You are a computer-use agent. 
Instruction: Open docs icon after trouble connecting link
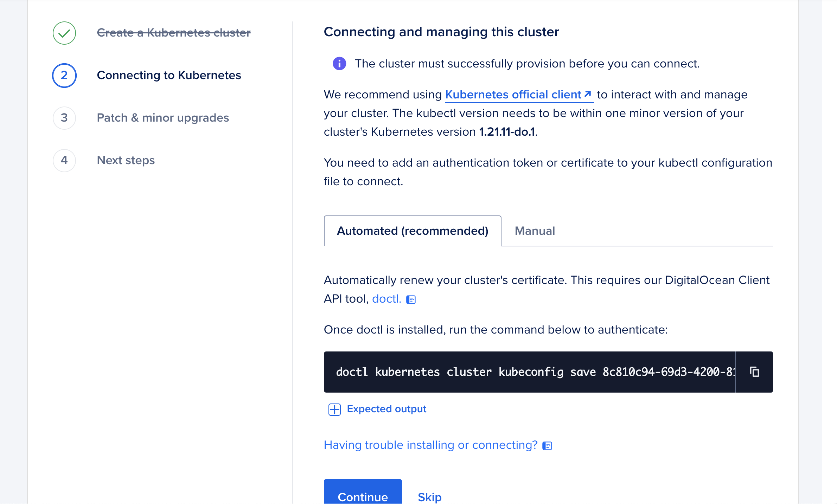click(x=547, y=446)
